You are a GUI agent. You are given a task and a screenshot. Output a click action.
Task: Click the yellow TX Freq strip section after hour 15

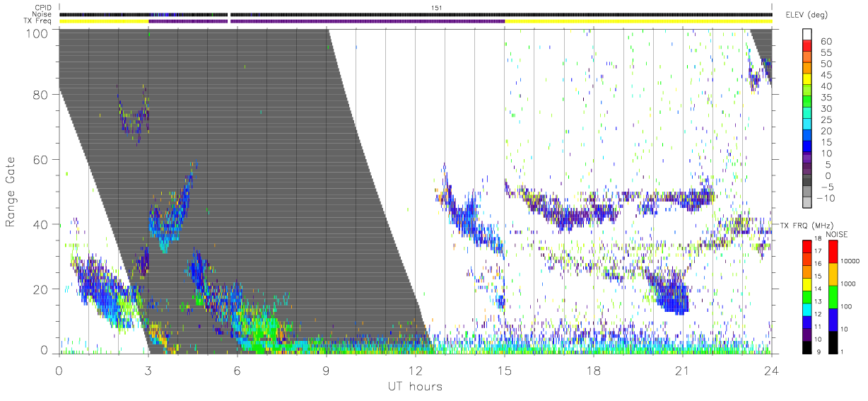click(638, 21)
